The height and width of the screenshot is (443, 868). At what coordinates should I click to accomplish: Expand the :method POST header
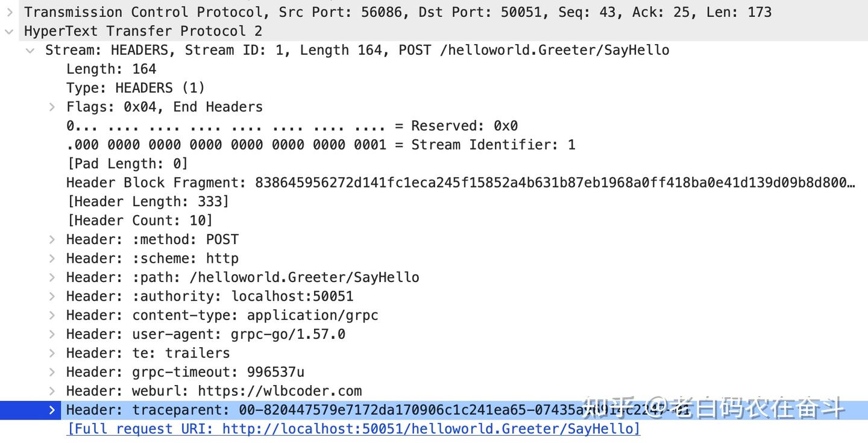click(x=52, y=240)
